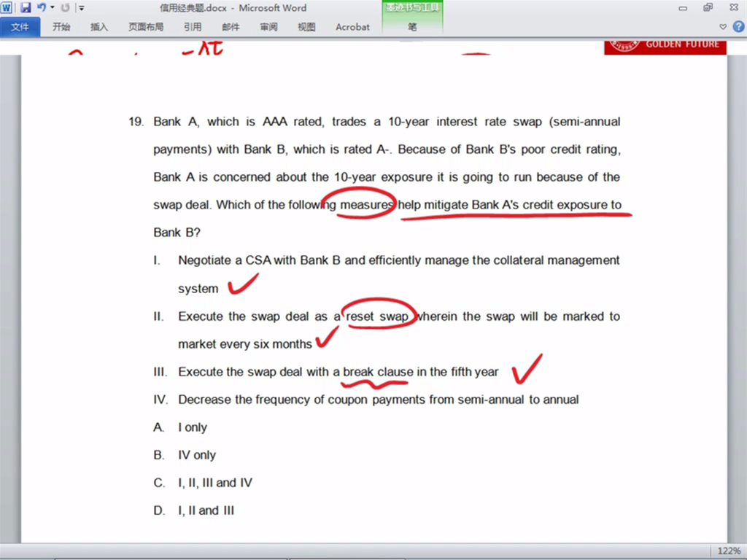Close the Word window
This screenshot has width=747, height=560.
(x=734, y=7)
